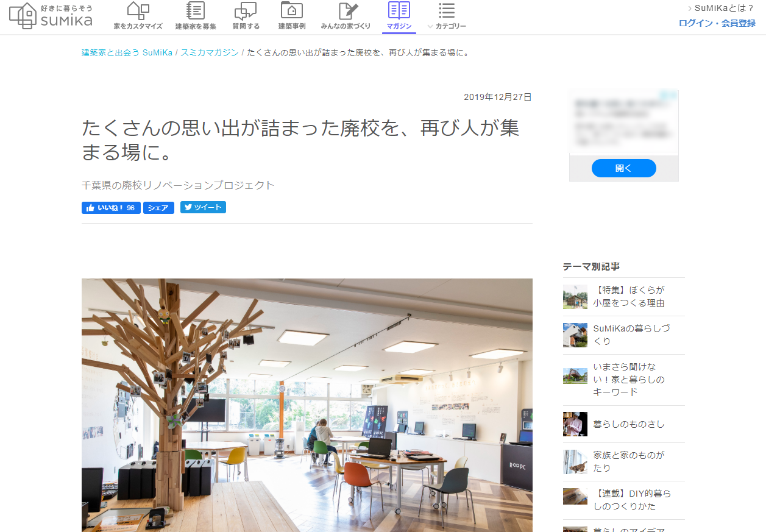Click the renovated school interior photo
The height and width of the screenshot is (532, 766).
(x=307, y=405)
